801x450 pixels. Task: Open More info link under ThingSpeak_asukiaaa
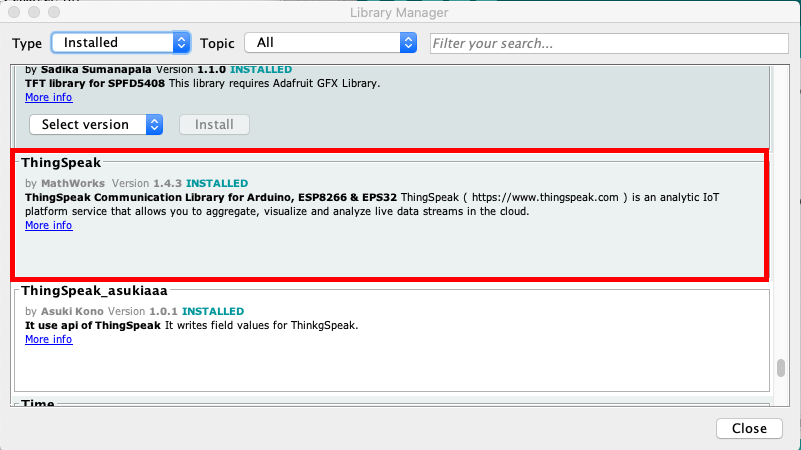pos(49,339)
